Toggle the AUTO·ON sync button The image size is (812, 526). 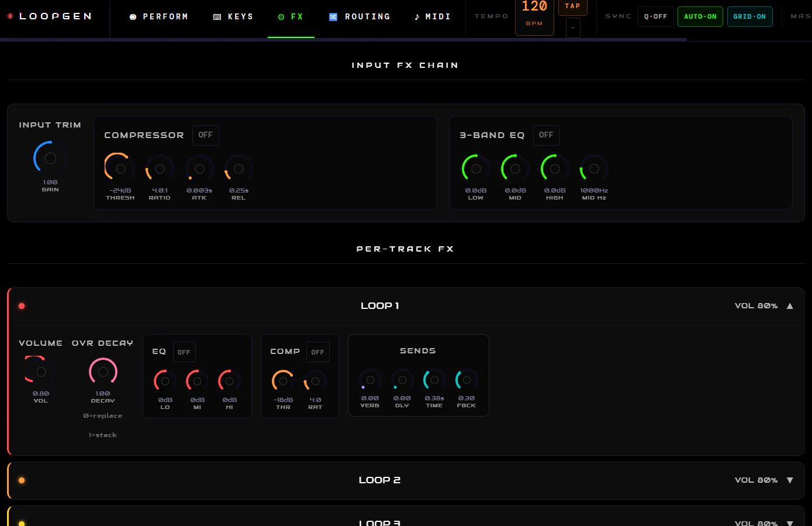[700, 17]
